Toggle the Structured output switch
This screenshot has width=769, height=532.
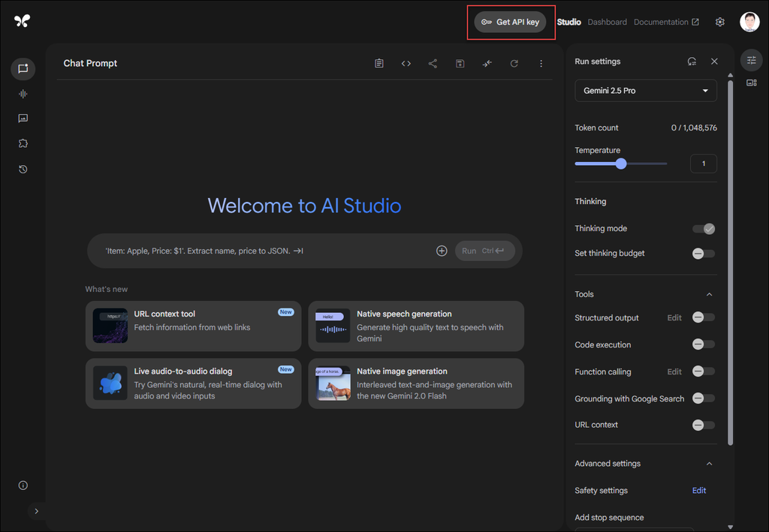coord(704,317)
